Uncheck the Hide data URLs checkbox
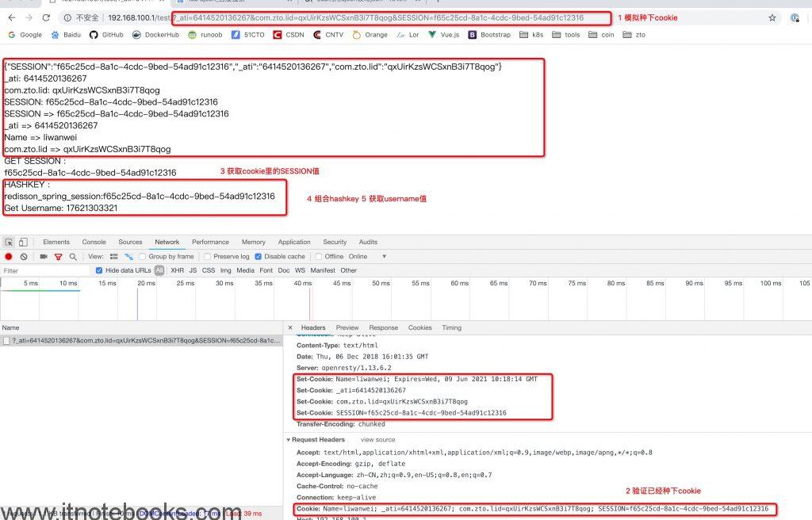Viewport: 812px width, 520px height. [99, 270]
